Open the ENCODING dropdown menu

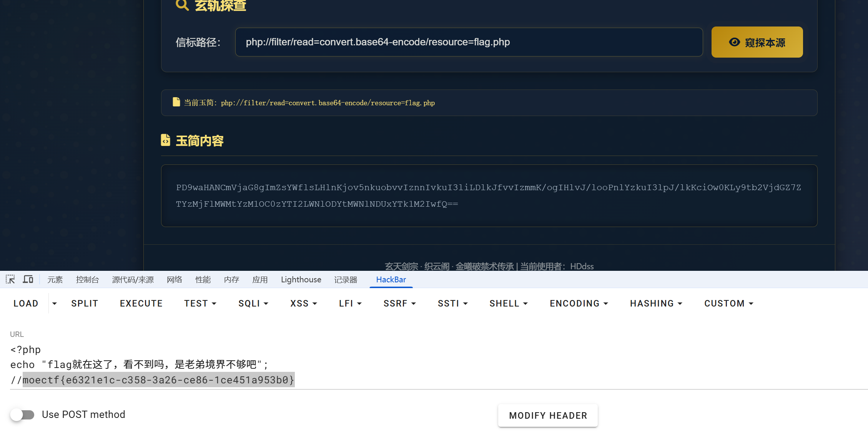[579, 303]
